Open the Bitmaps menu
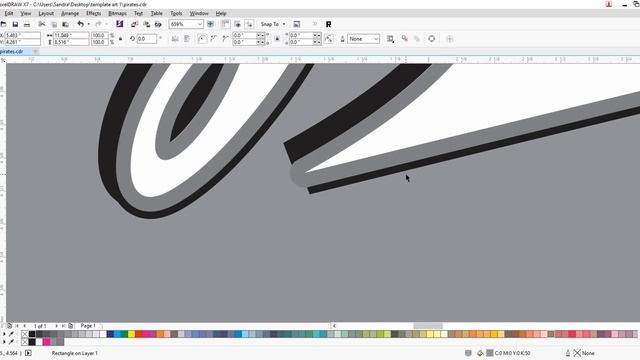This screenshot has height=360, width=640. click(x=117, y=13)
